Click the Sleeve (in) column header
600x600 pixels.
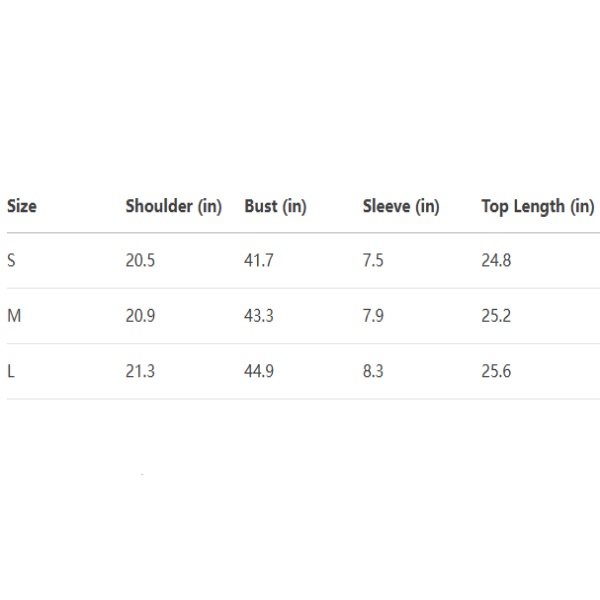tap(400, 207)
